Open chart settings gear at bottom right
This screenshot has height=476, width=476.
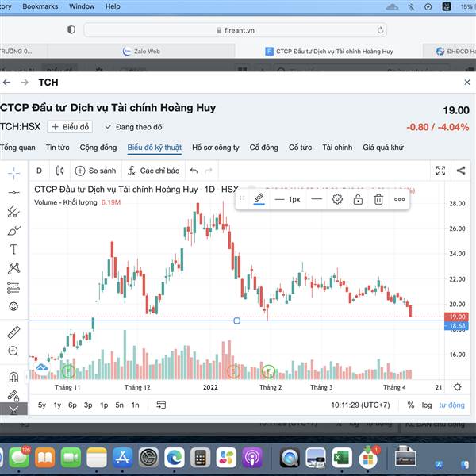pyautogui.click(x=457, y=387)
